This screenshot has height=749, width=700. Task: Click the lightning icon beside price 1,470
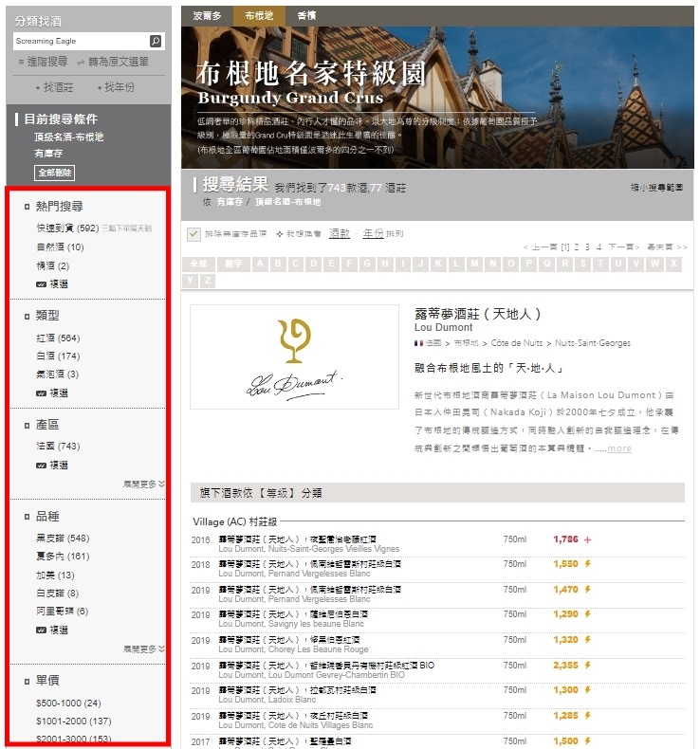(588, 590)
